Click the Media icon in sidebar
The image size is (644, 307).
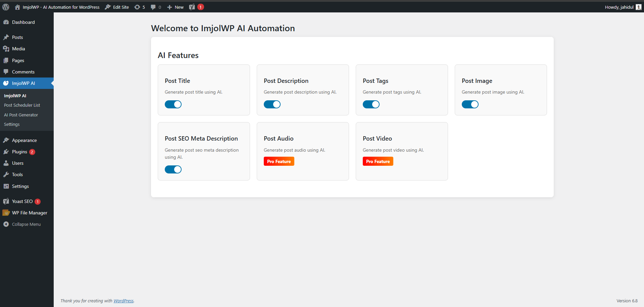point(6,49)
